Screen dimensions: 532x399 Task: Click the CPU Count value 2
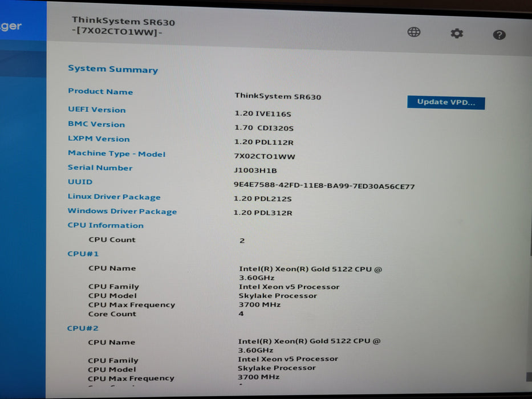pyautogui.click(x=242, y=241)
